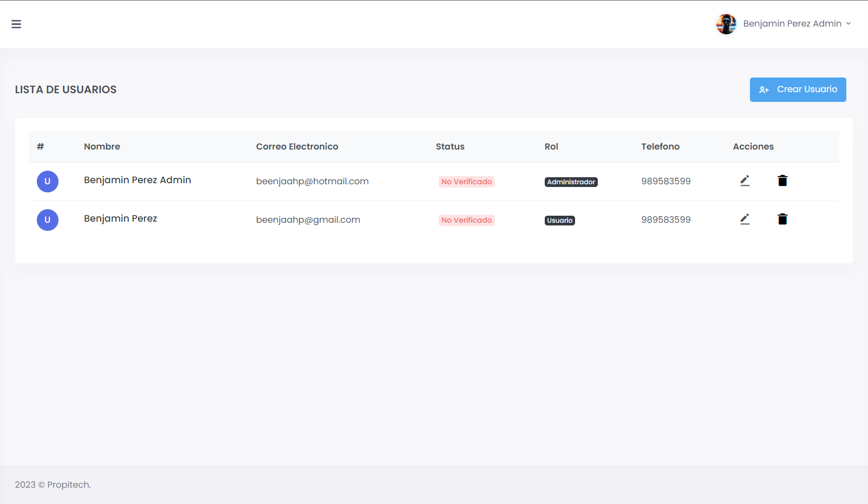Click the Correo Electronico column header

(297, 146)
